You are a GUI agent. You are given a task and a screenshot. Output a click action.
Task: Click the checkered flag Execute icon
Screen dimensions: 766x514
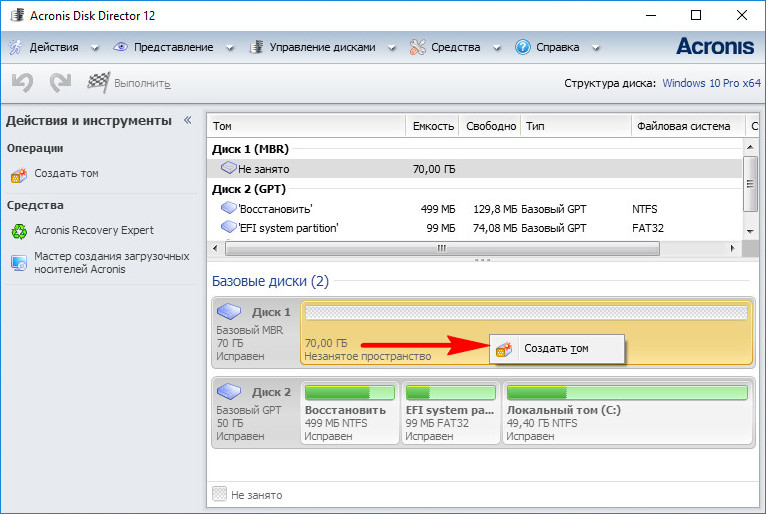click(x=98, y=82)
